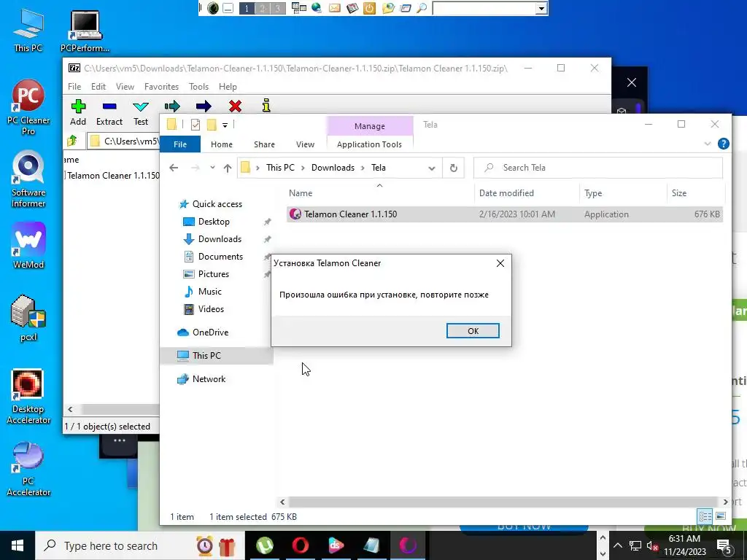
Task: Select Telamon Cleaner 1.1.150 in Explorer list
Action: pyautogui.click(x=505, y=214)
